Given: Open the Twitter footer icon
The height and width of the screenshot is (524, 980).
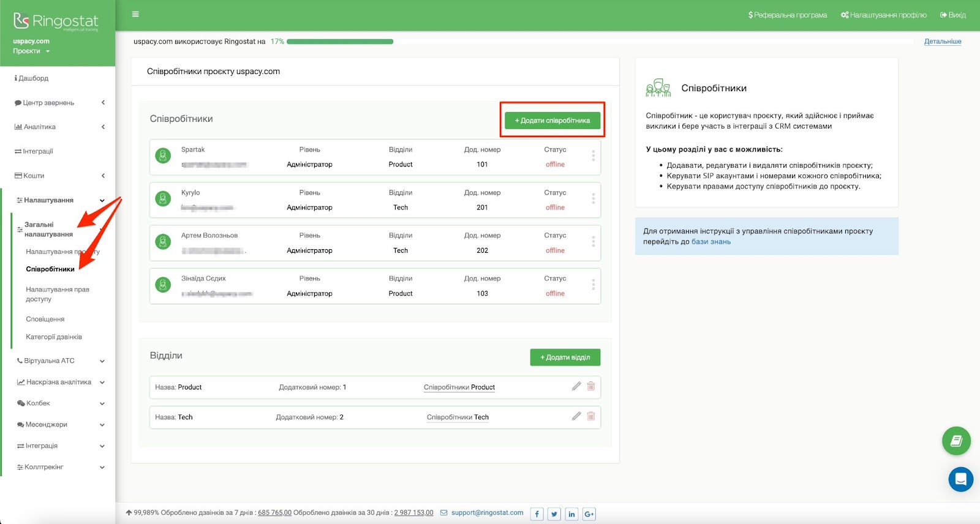Looking at the screenshot, I should 554,514.
